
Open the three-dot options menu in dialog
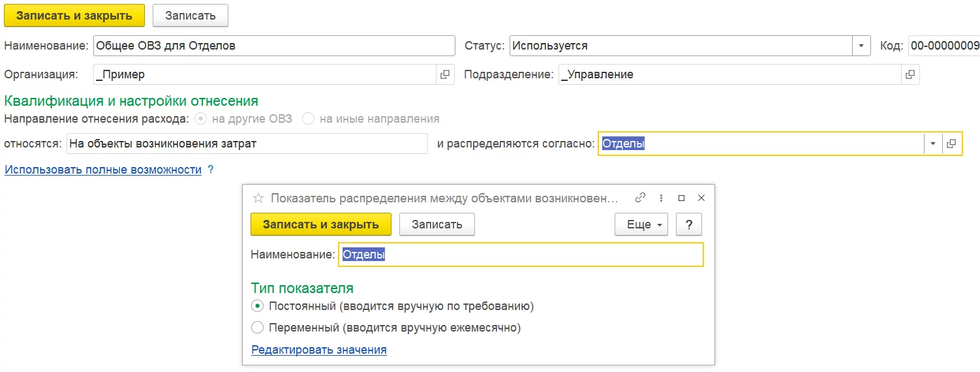coord(661,198)
